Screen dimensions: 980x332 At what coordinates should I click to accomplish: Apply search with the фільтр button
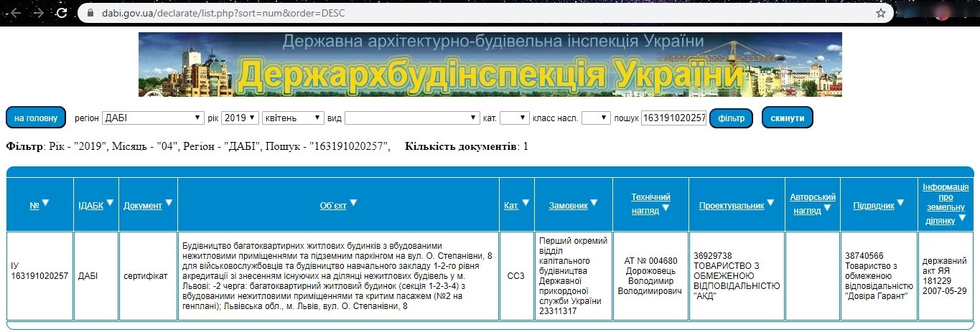(731, 118)
